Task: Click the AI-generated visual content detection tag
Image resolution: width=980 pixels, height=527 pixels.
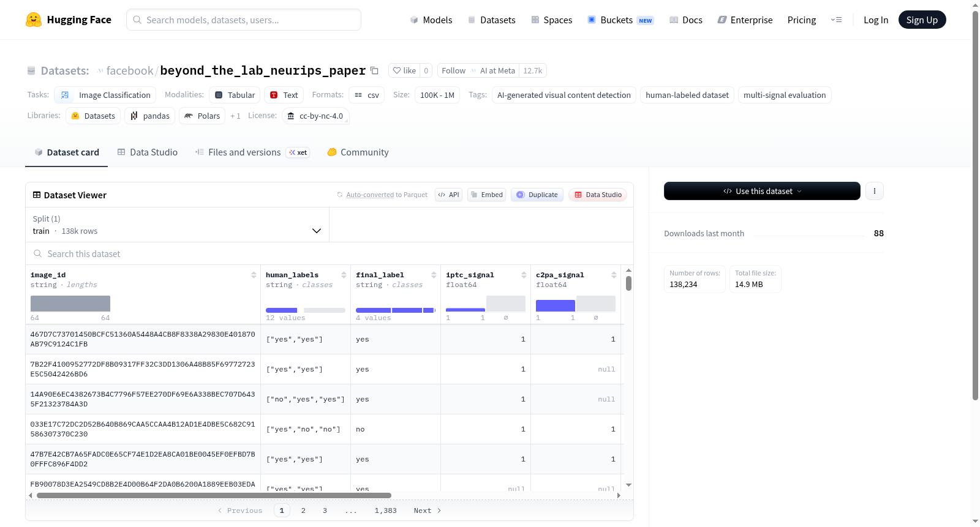Action: pos(563,95)
